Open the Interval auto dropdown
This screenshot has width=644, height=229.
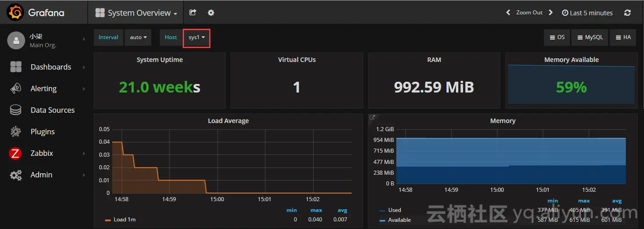point(138,37)
